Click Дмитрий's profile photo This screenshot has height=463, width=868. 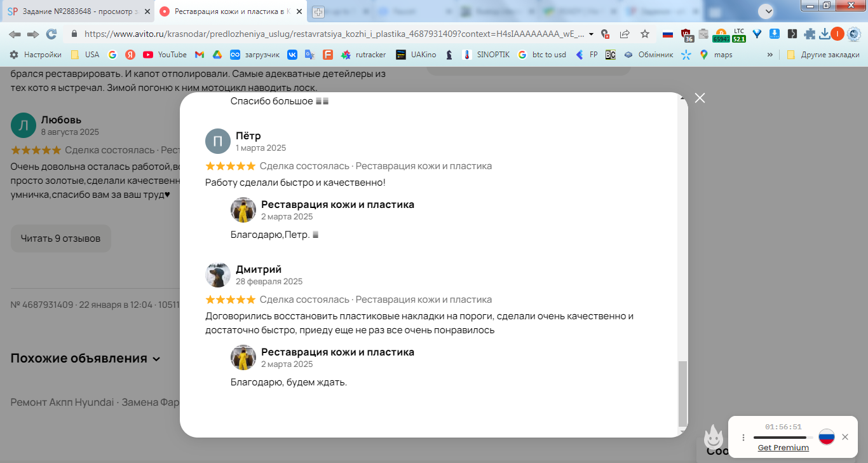click(x=218, y=275)
